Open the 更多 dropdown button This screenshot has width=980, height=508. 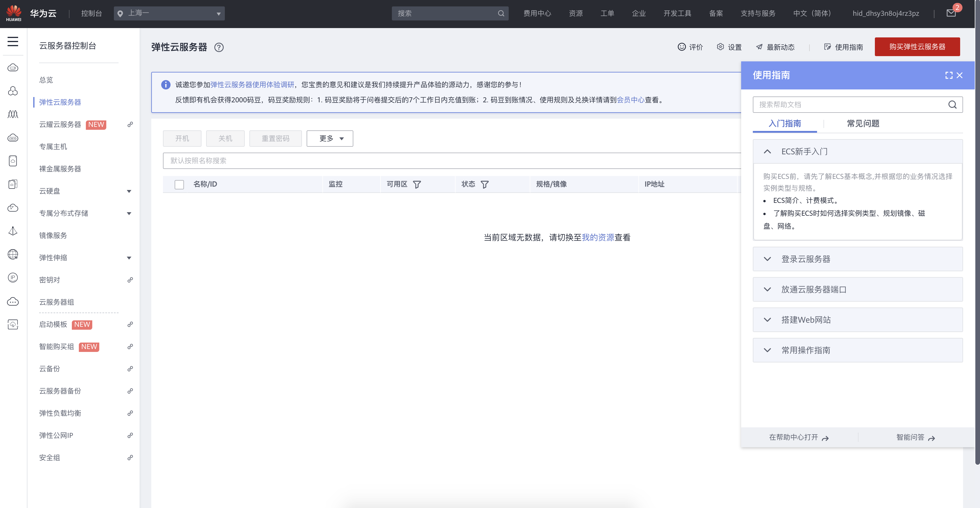330,139
